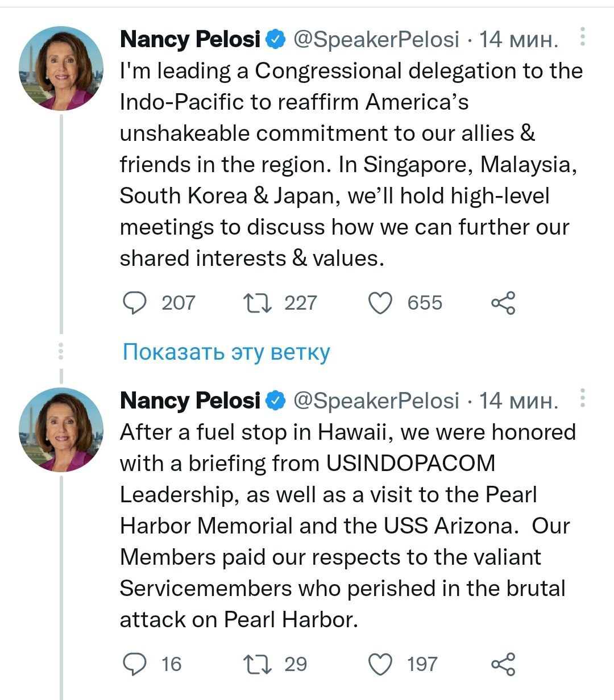Like the Pearl Harbor tweet
This screenshot has width=614, height=700.
(x=380, y=664)
